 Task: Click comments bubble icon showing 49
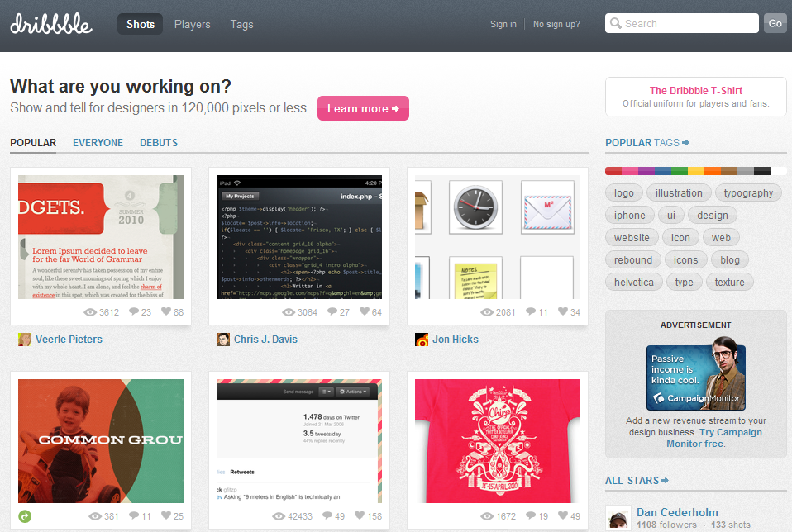click(327, 515)
